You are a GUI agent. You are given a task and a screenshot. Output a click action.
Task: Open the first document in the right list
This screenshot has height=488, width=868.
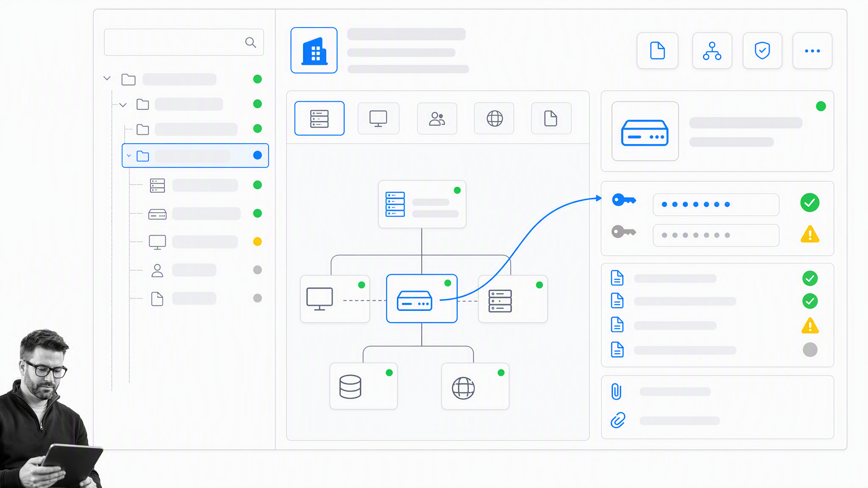coord(617,278)
